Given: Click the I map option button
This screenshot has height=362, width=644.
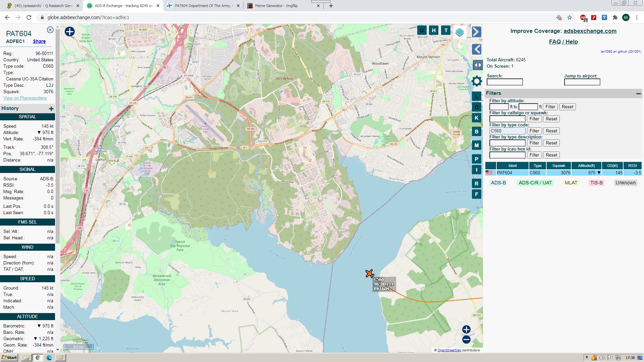Looking at the screenshot, I should pyautogui.click(x=477, y=170).
